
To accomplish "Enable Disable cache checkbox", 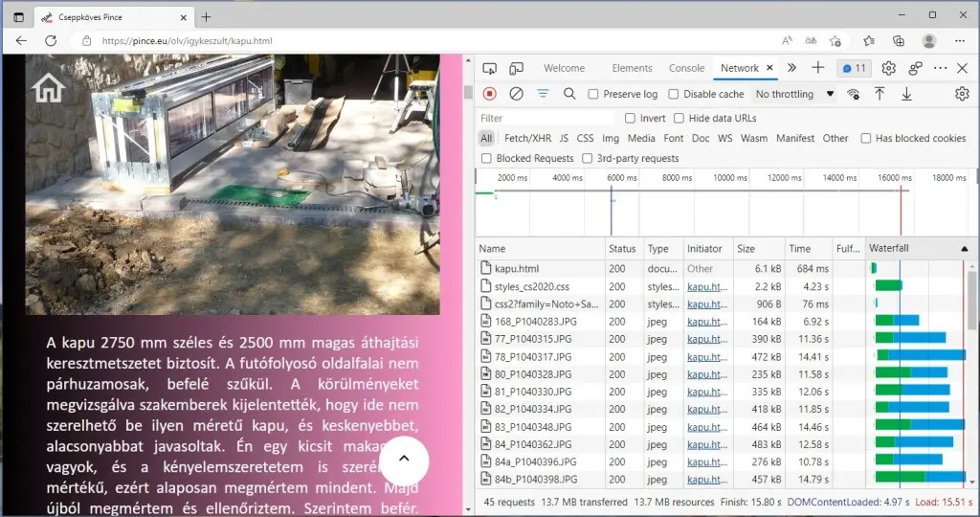I will (x=674, y=95).
